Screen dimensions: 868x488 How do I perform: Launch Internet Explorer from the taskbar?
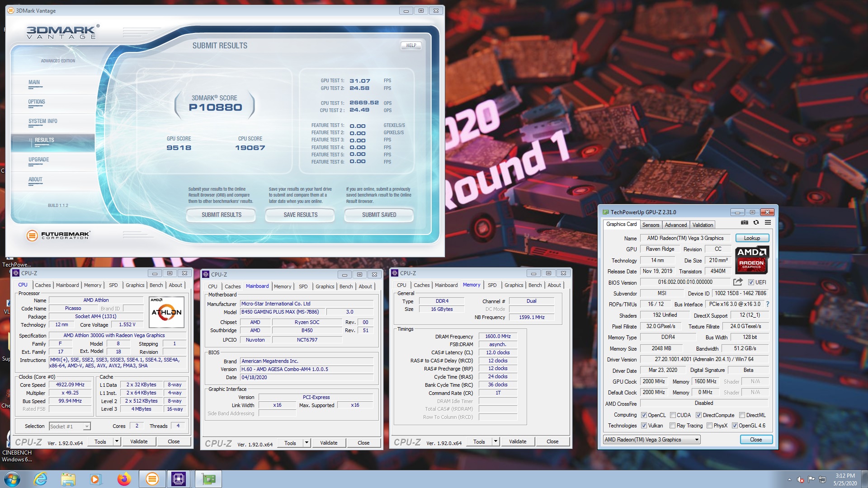(41, 479)
